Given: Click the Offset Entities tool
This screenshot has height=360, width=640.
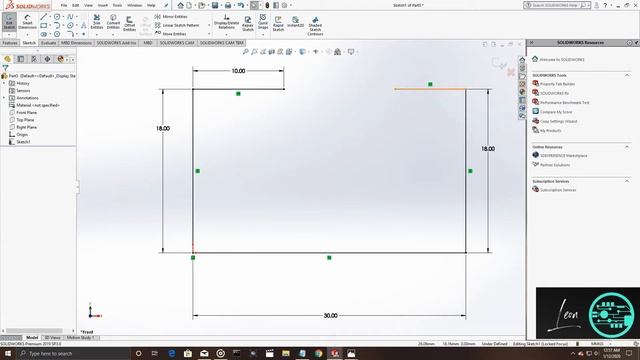Looking at the screenshot, I should click(129, 23).
